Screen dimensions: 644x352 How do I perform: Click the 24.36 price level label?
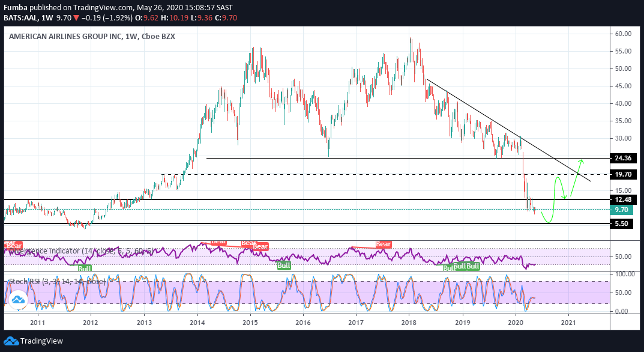624,159
